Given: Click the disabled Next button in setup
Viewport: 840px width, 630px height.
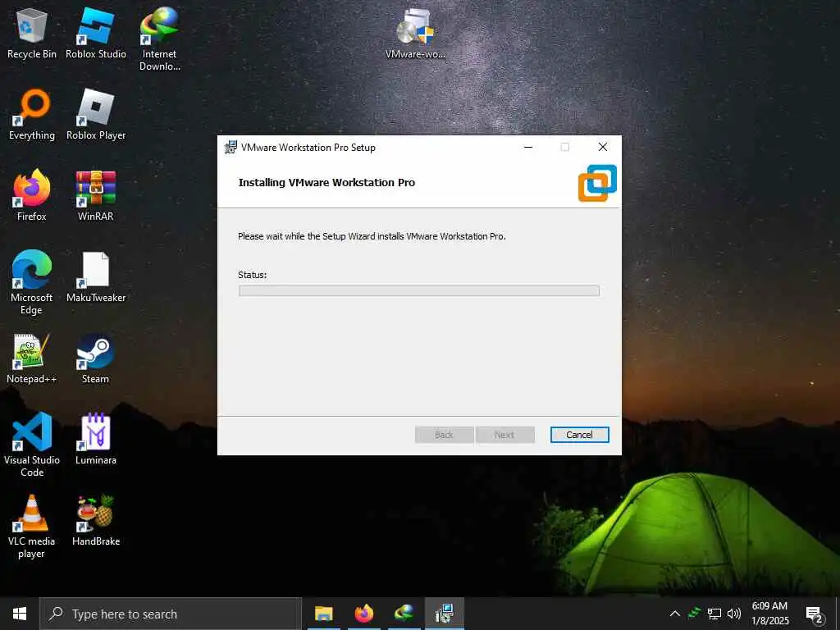Looking at the screenshot, I should coord(504,435).
